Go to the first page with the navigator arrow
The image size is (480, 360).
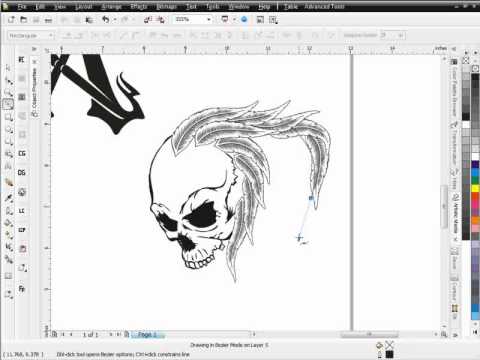tap(63, 334)
